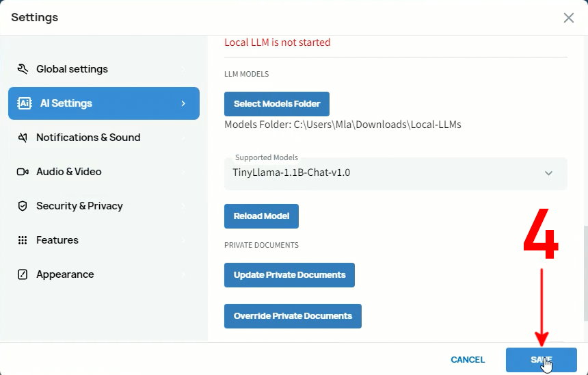The height and width of the screenshot is (375, 588).
Task: Click the camera icon for Audio & Video
Action: (23, 172)
